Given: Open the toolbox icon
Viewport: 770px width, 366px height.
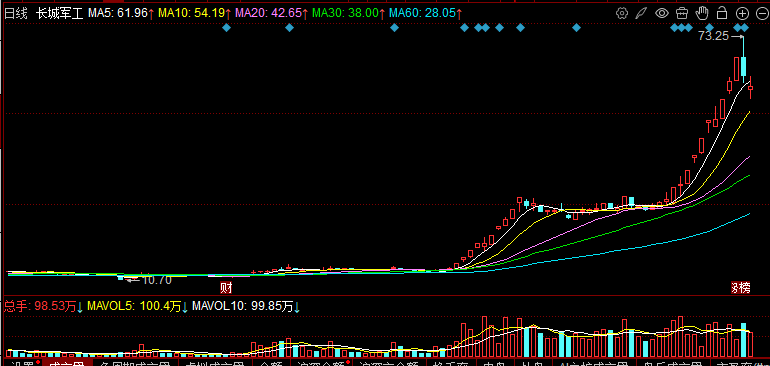Looking at the screenshot, I should pos(682,13).
